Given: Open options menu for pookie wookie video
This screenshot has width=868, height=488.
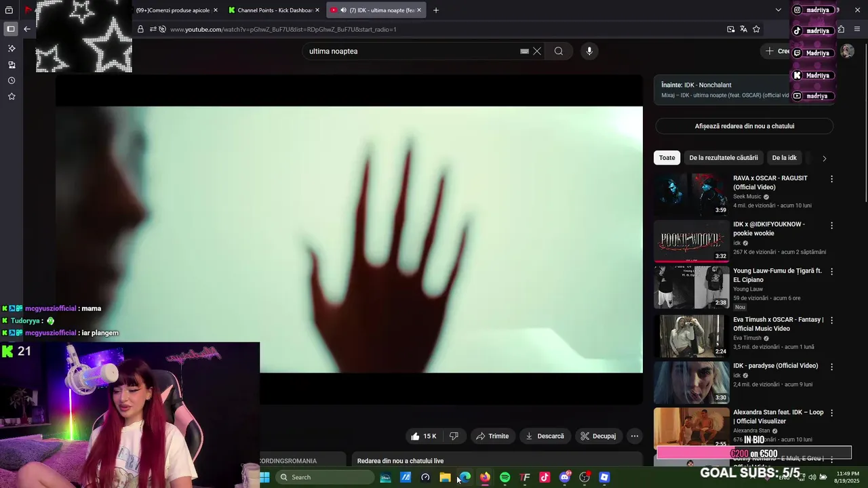Looking at the screenshot, I should click(831, 225).
